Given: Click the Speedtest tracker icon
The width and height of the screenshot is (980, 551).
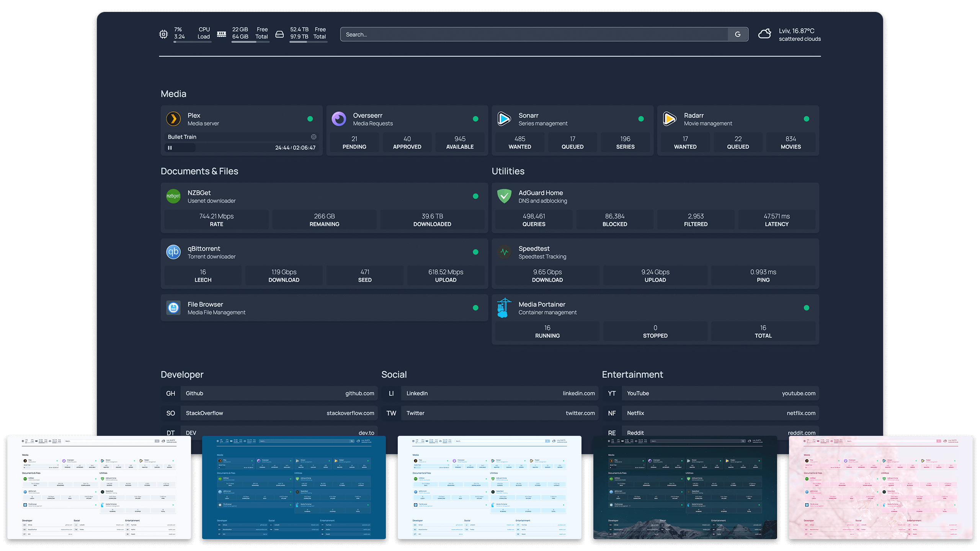Looking at the screenshot, I should 504,252.
